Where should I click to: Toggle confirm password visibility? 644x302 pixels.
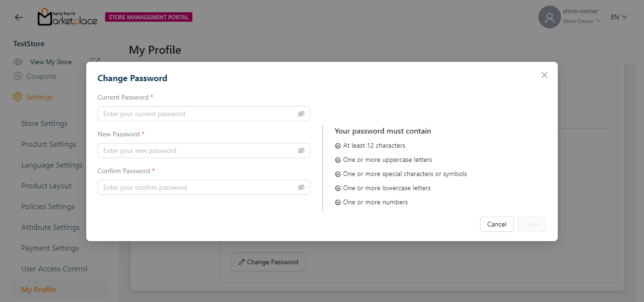tap(301, 187)
